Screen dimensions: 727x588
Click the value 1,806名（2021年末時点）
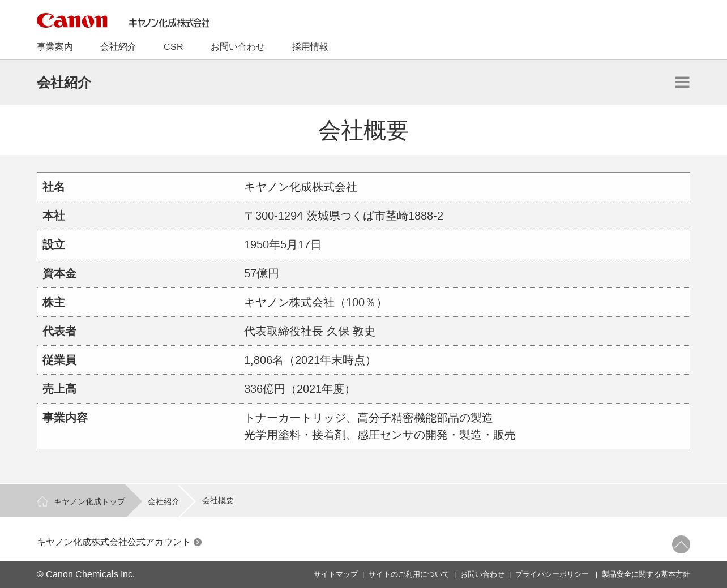tap(310, 360)
